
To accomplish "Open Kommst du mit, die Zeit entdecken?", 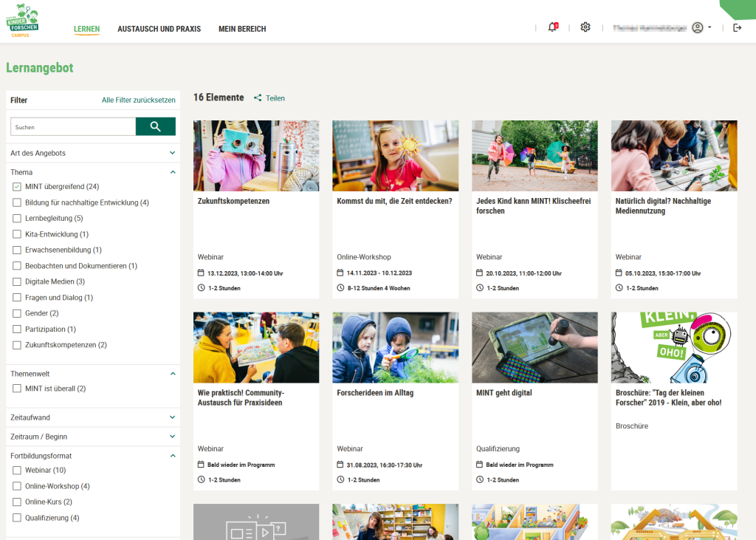I will (x=394, y=201).
